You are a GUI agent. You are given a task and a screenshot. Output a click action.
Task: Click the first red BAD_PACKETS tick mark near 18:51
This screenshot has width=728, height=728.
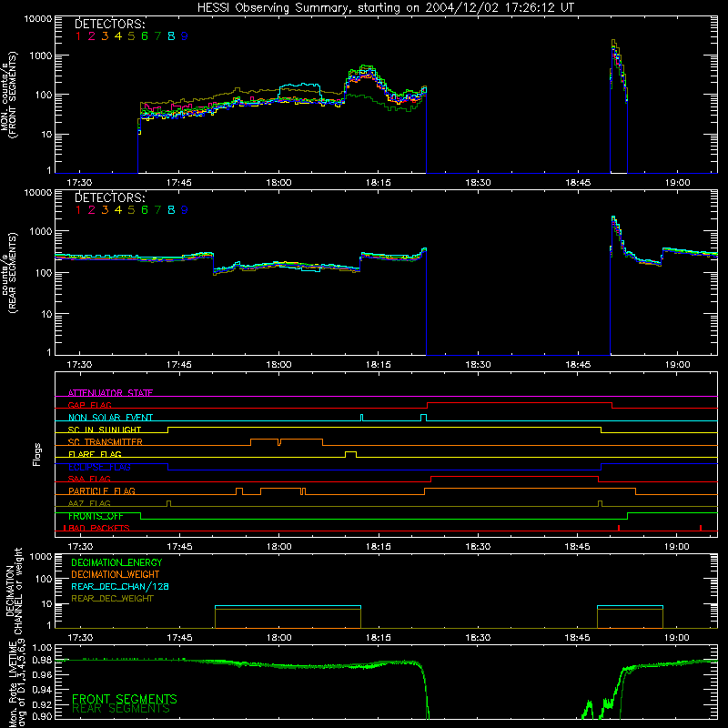tap(619, 528)
